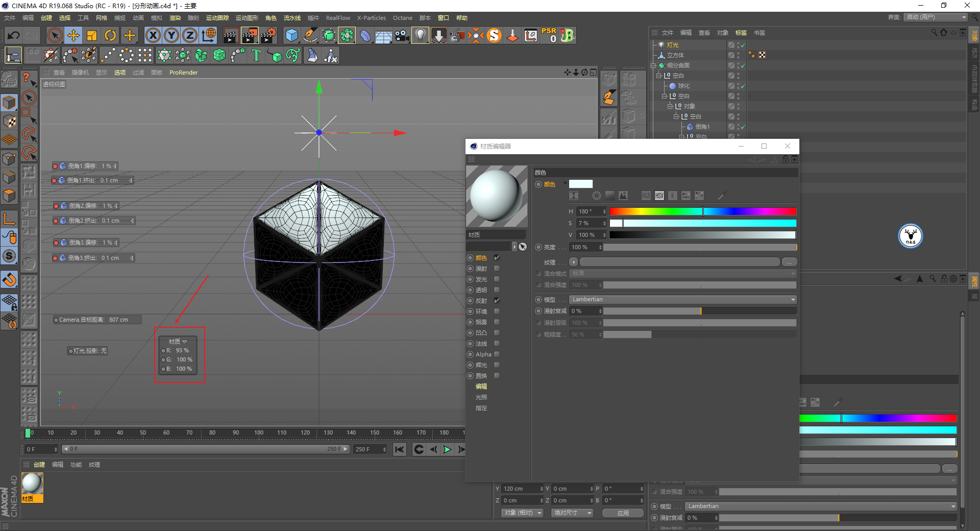Click the 漫射衰减 0 % value field

click(586, 311)
